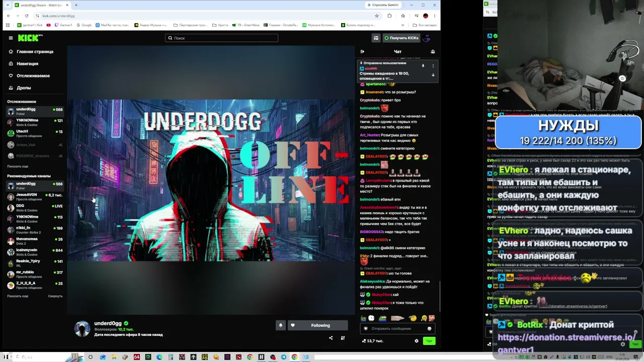Send the message with the green Чат button
644x362 pixels.
click(x=429, y=341)
